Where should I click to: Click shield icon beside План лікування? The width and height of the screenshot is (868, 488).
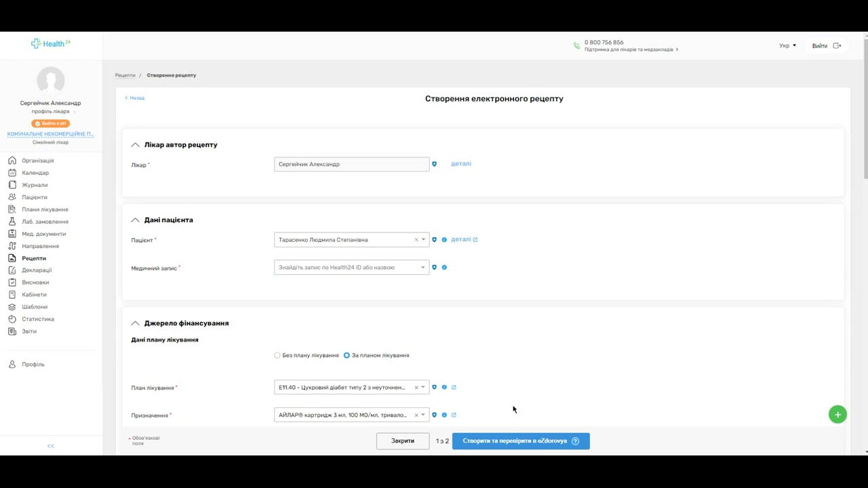[x=434, y=387]
